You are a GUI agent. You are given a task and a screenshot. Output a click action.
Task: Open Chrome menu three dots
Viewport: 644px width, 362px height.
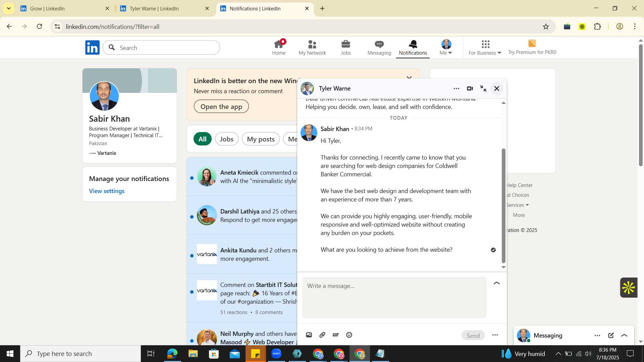[635, 26]
